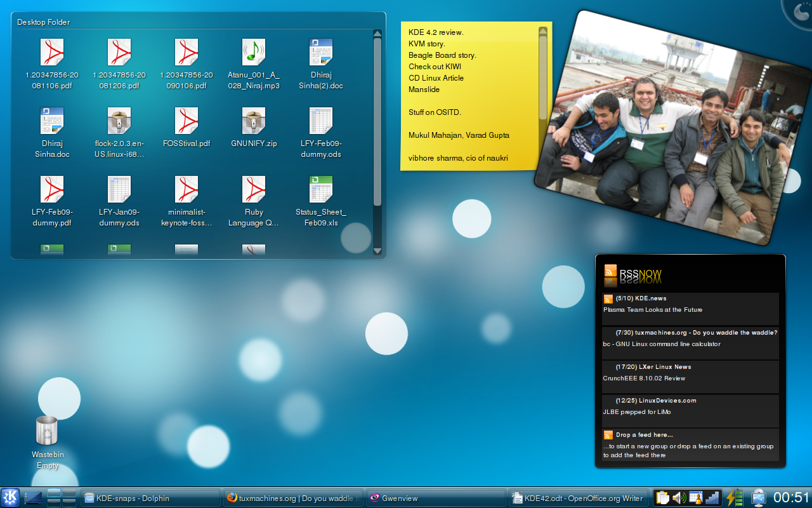Open the Klipper clipboard tray icon
812x508 pixels.
(662, 498)
